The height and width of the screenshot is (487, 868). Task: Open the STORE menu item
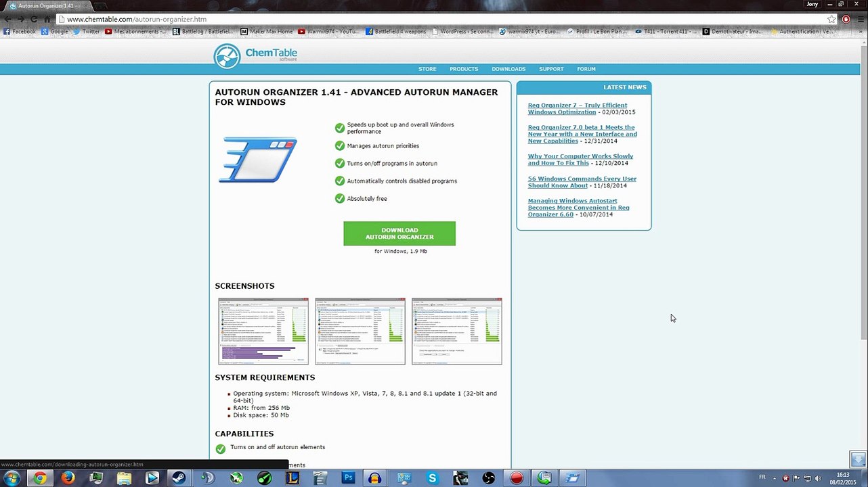point(427,69)
